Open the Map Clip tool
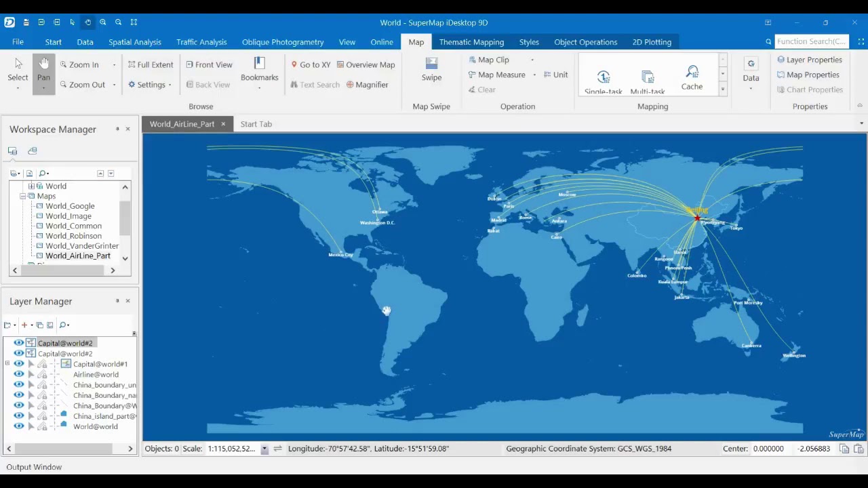The height and width of the screenshot is (488, 868). tap(489, 60)
